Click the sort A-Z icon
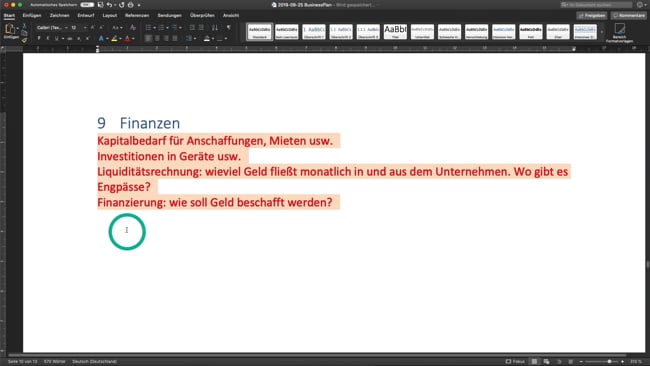Image resolution: width=650 pixels, height=366 pixels. point(214,27)
